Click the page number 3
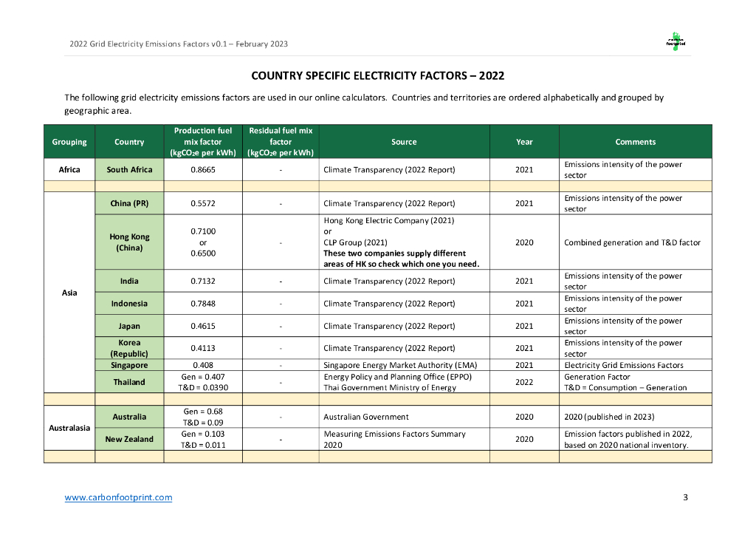The height and width of the screenshot is (535, 756). coord(685,497)
